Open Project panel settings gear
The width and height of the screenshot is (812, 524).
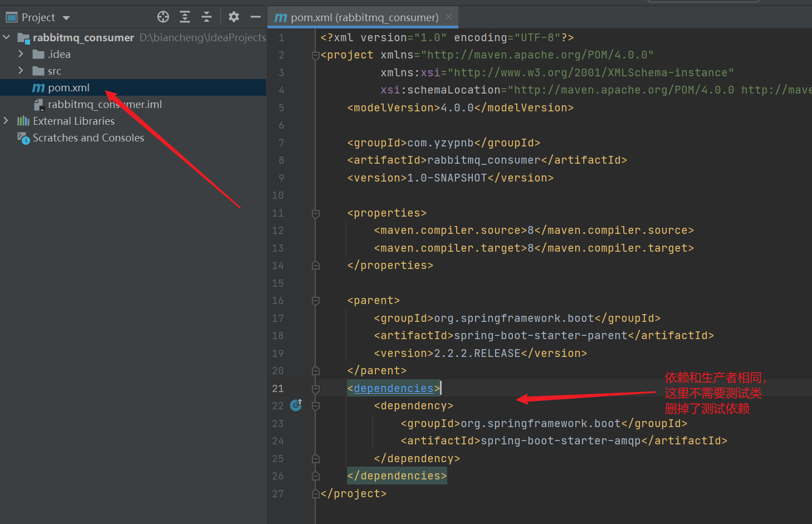coord(234,17)
